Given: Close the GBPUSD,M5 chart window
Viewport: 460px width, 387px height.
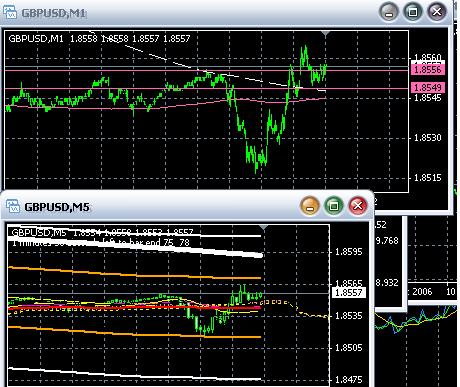Looking at the screenshot, I should pos(358,205).
